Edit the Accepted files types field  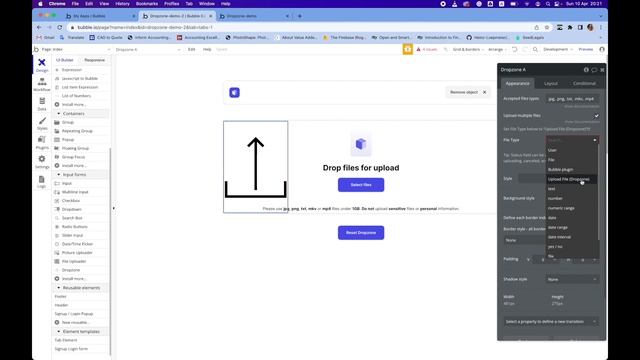[572, 99]
